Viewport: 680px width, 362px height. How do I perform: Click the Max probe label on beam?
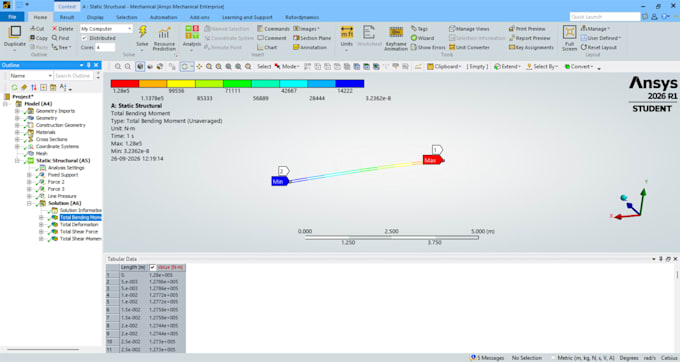(x=432, y=160)
